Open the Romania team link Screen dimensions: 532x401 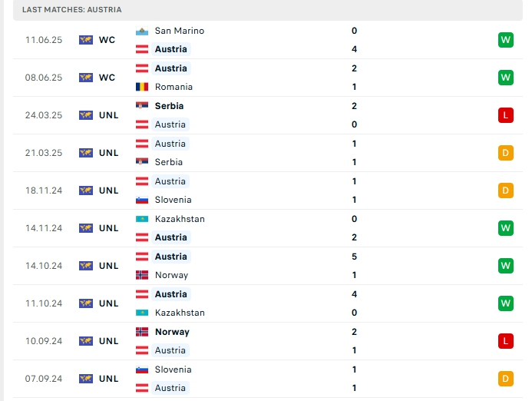173,87
